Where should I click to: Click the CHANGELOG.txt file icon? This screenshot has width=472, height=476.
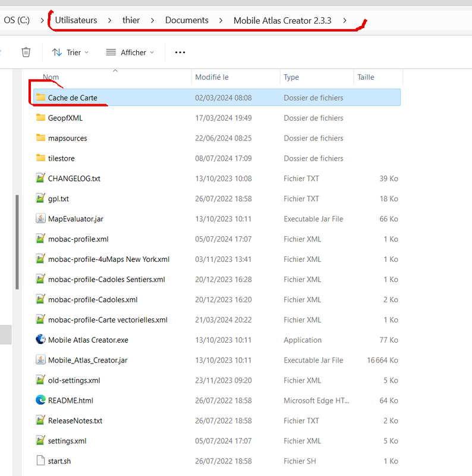pyautogui.click(x=40, y=178)
